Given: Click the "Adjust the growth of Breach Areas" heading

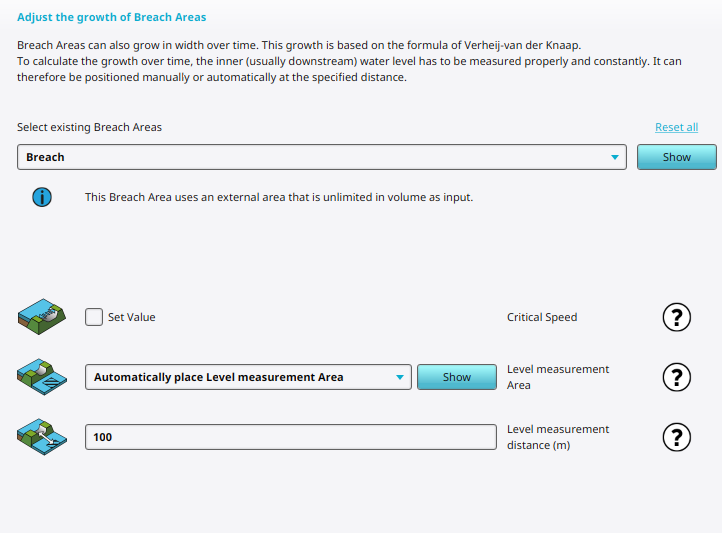Looking at the screenshot, I should point(112,17).
